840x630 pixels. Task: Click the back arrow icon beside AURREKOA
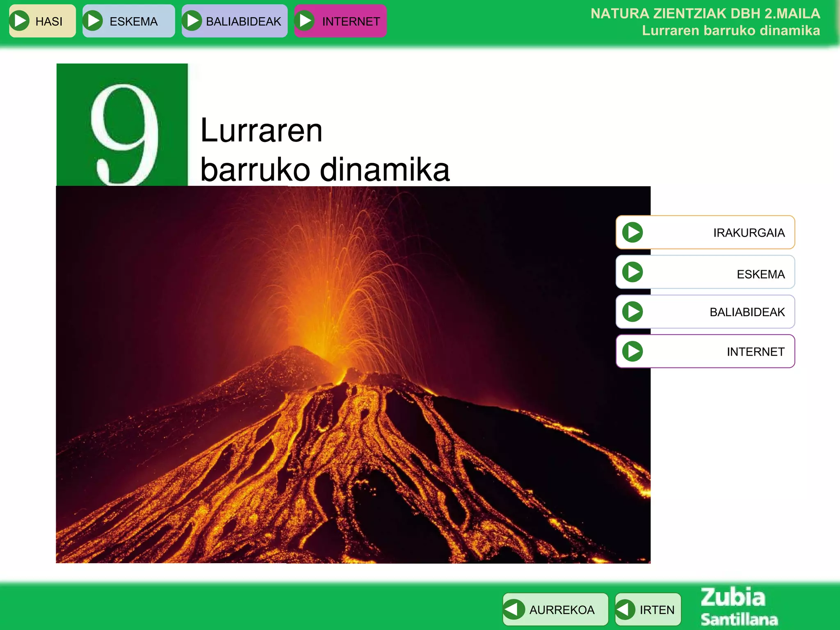514,609
